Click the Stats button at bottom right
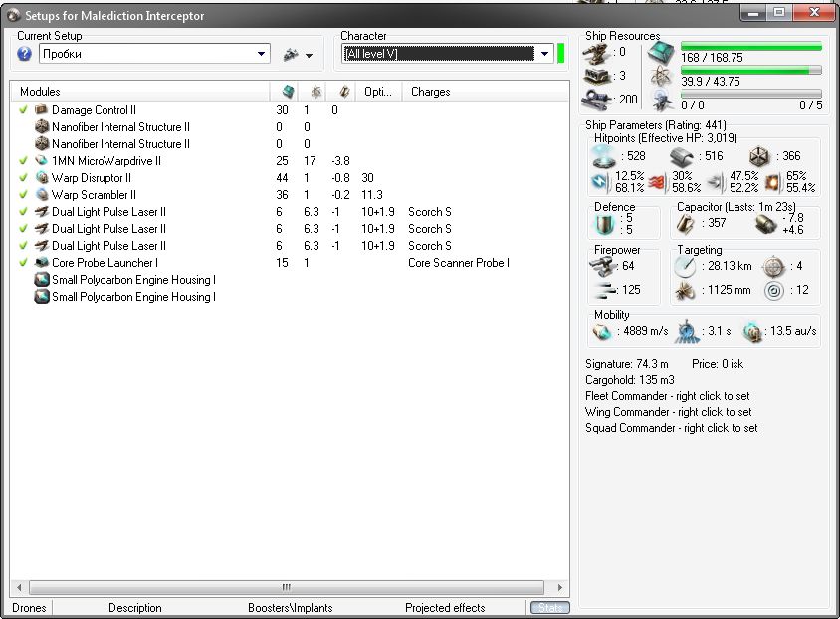This screenshot has height=619, width=840. (x=550, y=608)
